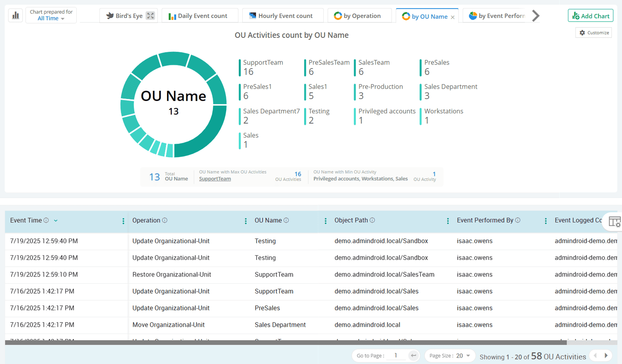This screenshot has height=364, width=622.
Task: Open the table column settings icon
Action: [615, 222]
